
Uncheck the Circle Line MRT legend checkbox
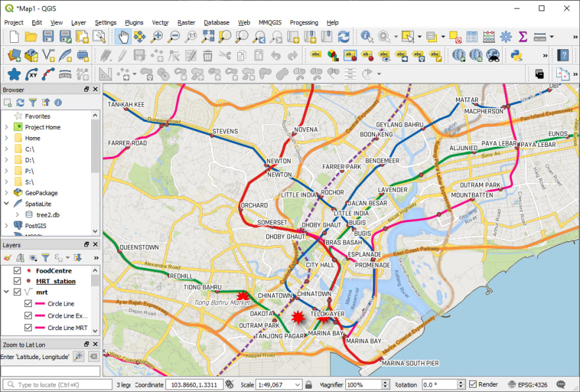(28, 327)
